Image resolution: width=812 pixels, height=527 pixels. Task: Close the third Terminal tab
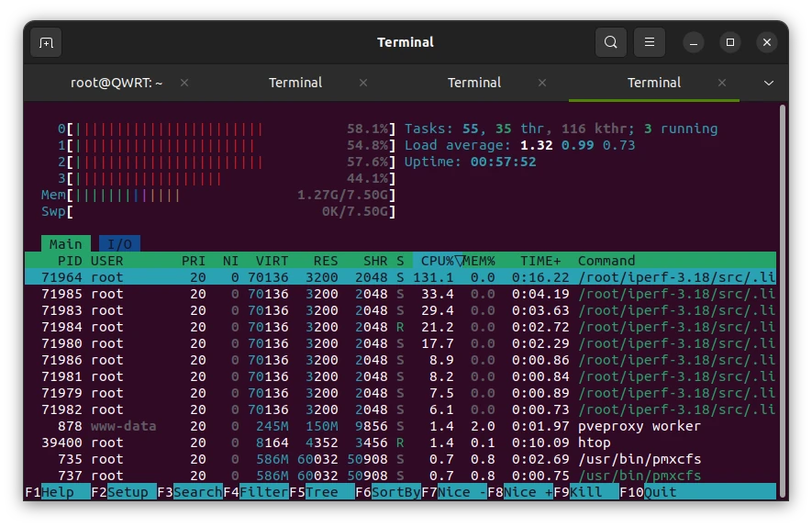point(542,83)
